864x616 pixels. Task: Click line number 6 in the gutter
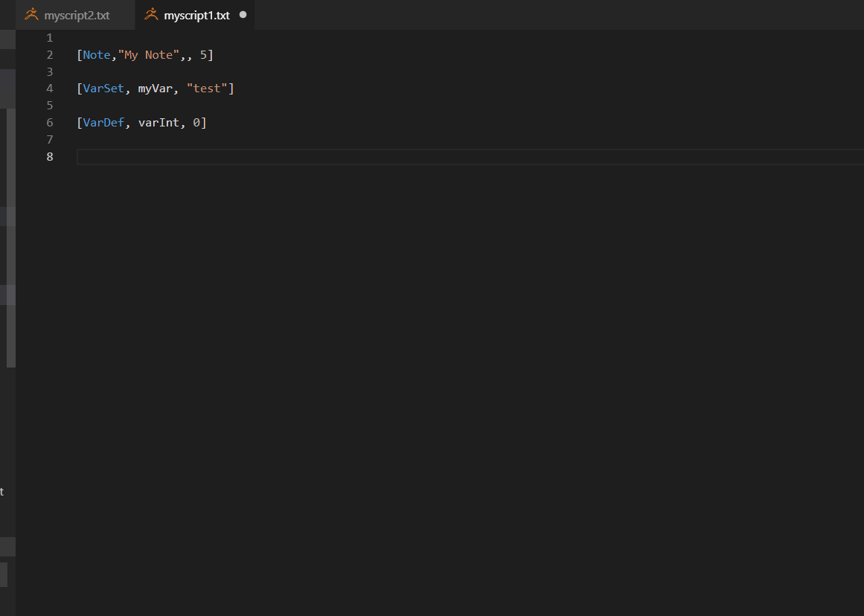[x=49, y=122]
